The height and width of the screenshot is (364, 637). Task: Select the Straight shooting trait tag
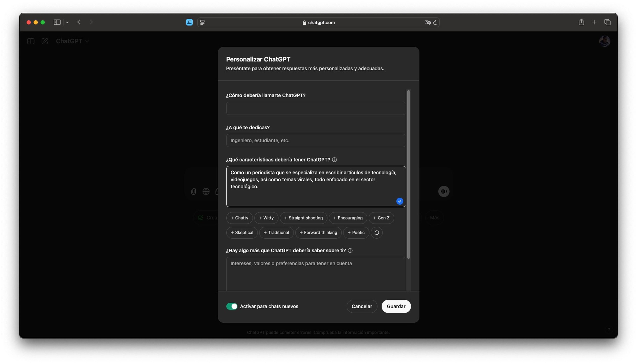303,218
